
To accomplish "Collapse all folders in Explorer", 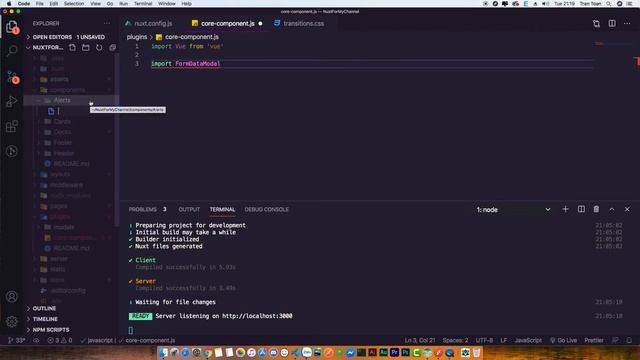I will click(113, 47).
